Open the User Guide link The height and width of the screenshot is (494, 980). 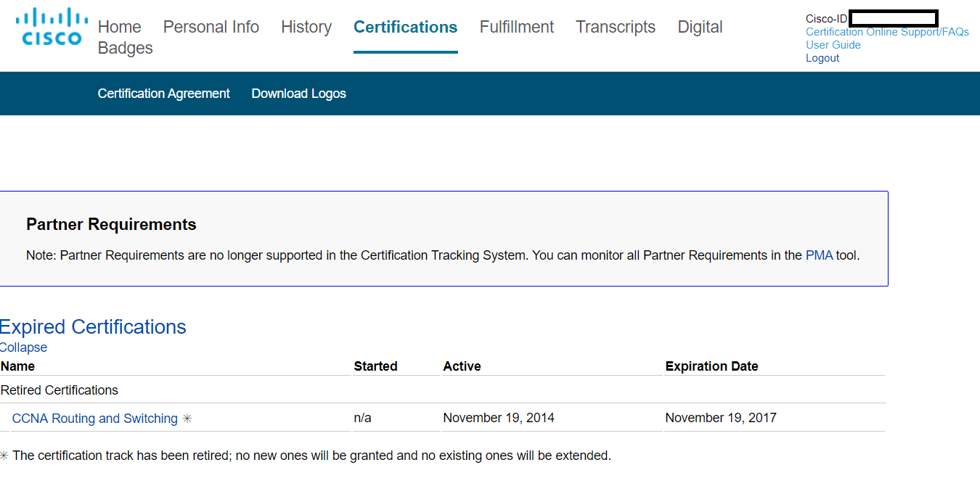click(833, 45)
